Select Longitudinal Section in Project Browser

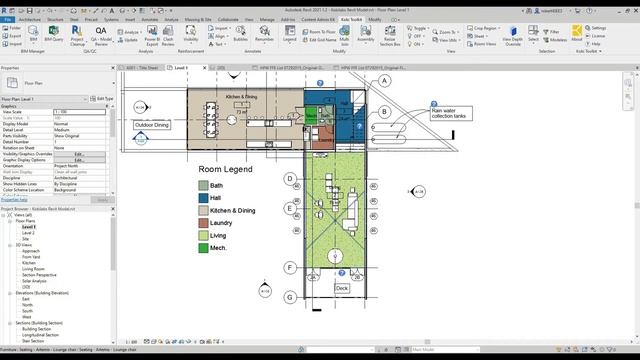pos(40,335)
